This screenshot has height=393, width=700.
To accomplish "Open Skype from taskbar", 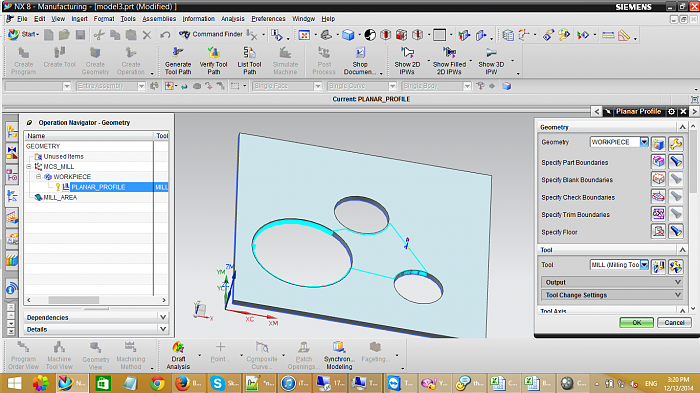I will 224,383.
